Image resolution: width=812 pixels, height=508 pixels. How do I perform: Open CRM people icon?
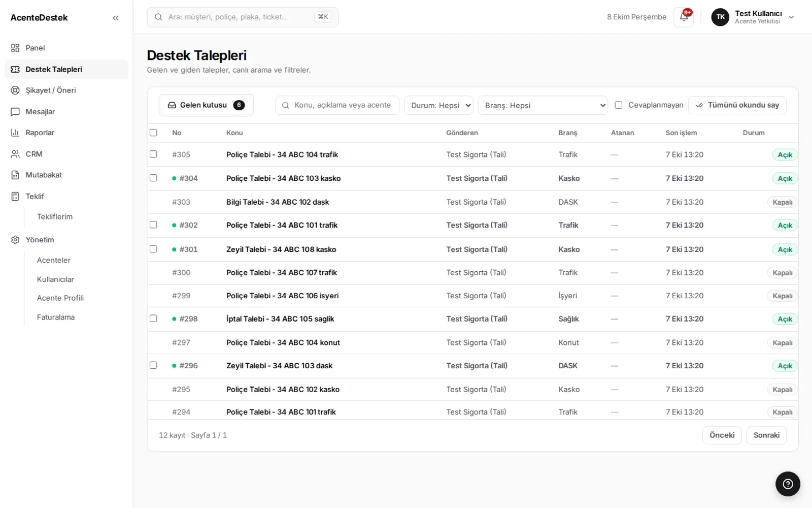[x=15, y=154]
